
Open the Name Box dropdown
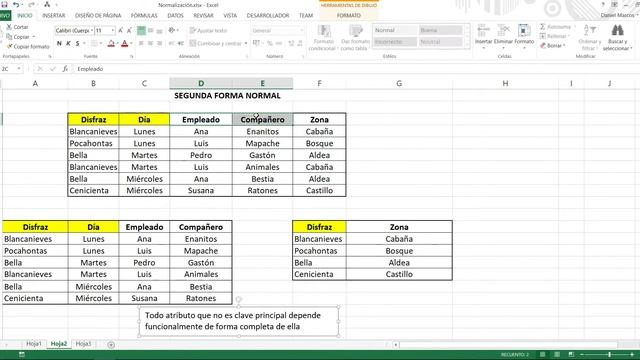point(19,69)
